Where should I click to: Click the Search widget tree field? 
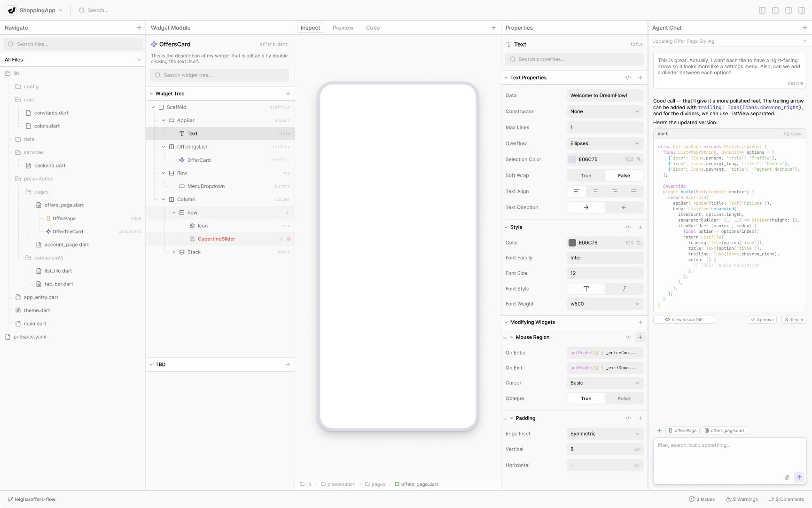[x=219, y=75]
